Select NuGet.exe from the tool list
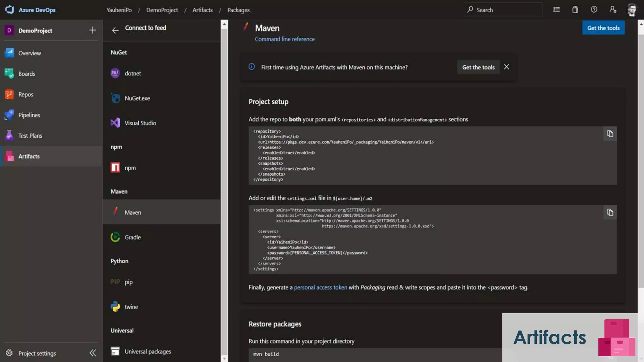The width and height of the screenshot is (644, 362). pos(137,98)
